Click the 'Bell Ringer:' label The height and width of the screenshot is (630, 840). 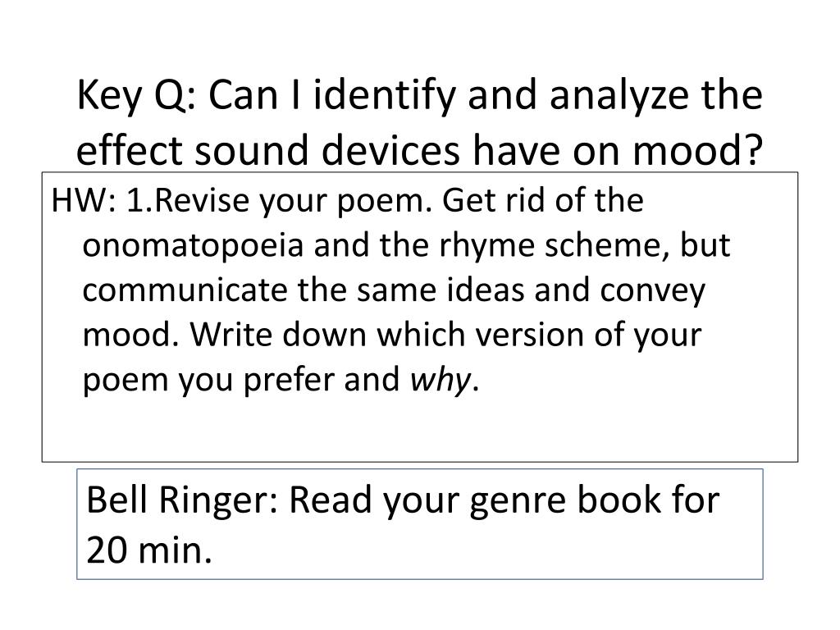[182, 500]
